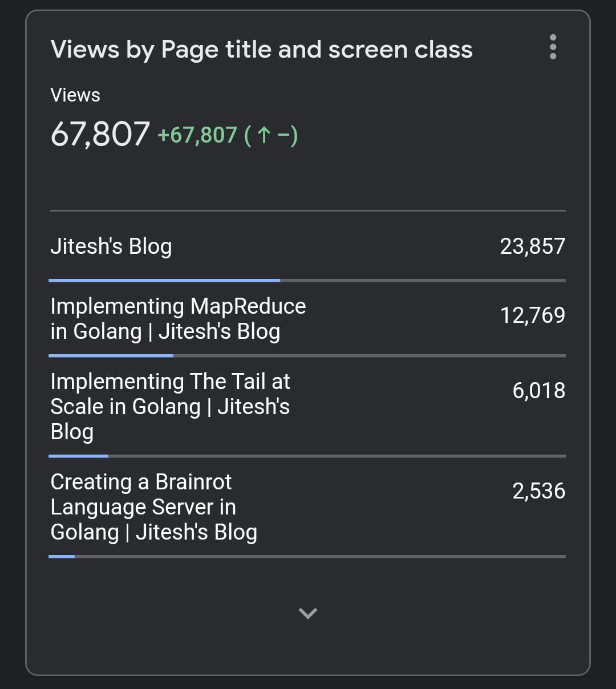
Task: Click the Tail at Scale progress bar
Action: [x=79, y=456]
